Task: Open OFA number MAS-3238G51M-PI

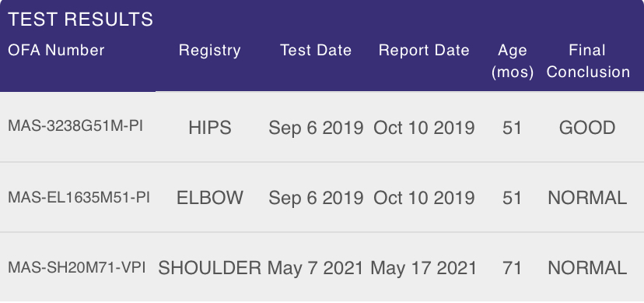Action: [x=75, y=126]
